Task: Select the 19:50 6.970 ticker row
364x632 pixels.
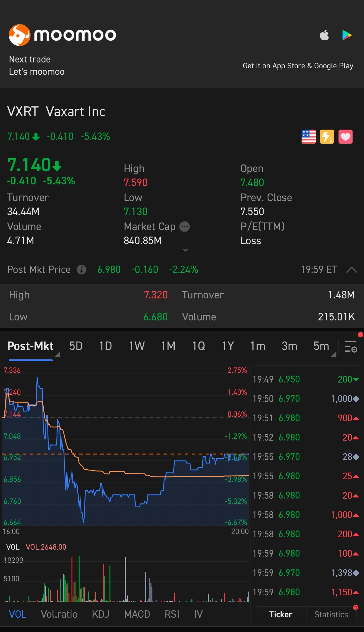Action: click(306, 399)
